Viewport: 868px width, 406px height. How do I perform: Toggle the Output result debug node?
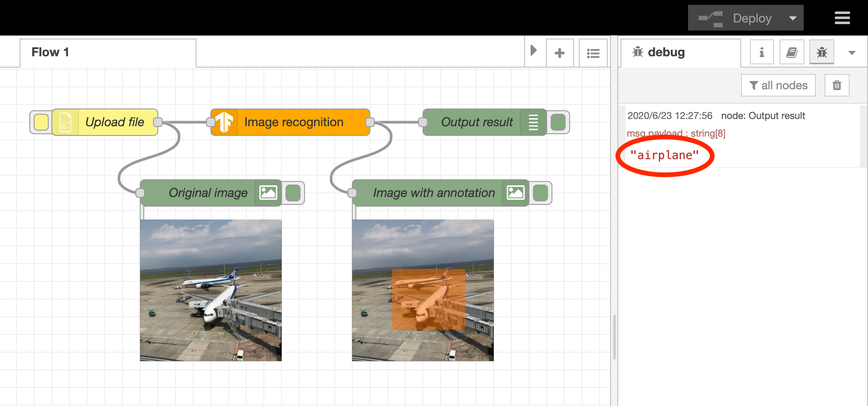558,122
